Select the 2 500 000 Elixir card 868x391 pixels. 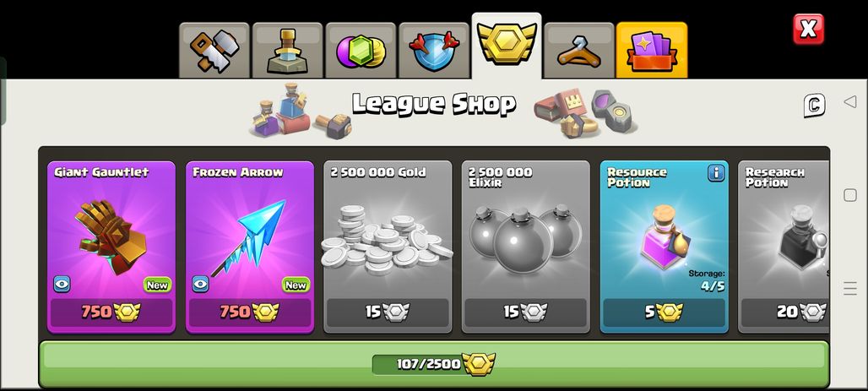(x=526, y=247)
